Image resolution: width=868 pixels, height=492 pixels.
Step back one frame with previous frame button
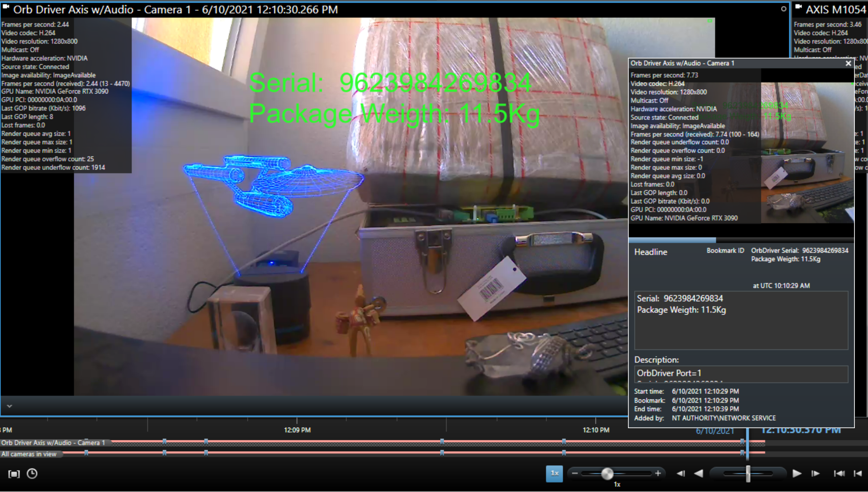(x=681, y=473)
